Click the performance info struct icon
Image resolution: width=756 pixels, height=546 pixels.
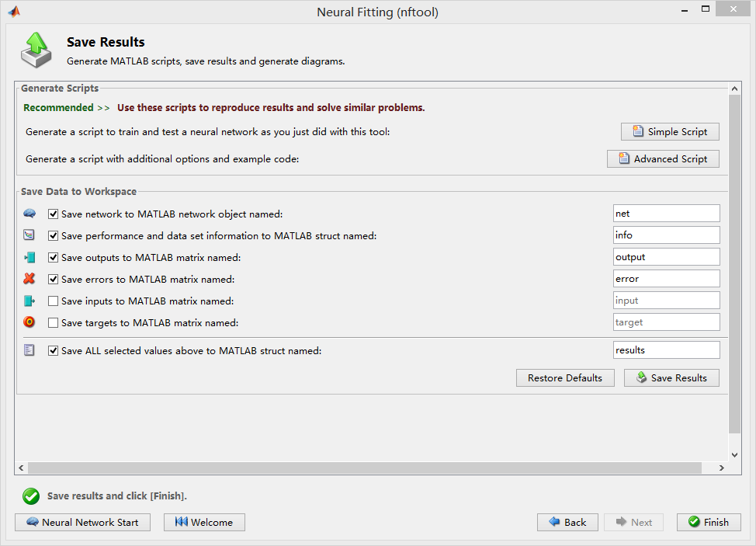click(29, 235)
